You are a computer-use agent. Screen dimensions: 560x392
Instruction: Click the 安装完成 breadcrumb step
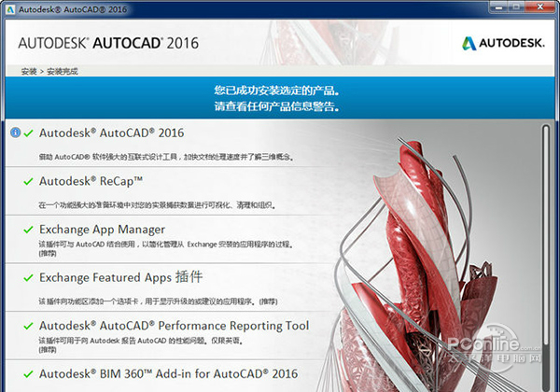click(63, 72)
